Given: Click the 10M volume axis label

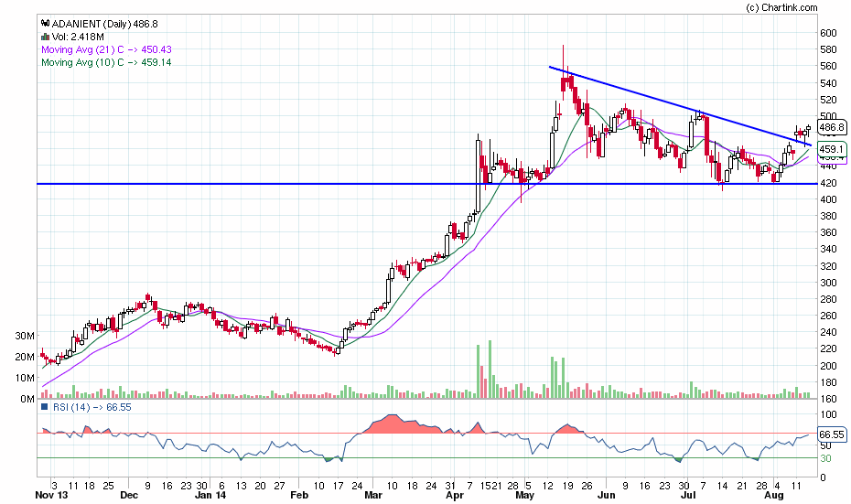Looking at the screenshot, I should (x=25, y=378).
